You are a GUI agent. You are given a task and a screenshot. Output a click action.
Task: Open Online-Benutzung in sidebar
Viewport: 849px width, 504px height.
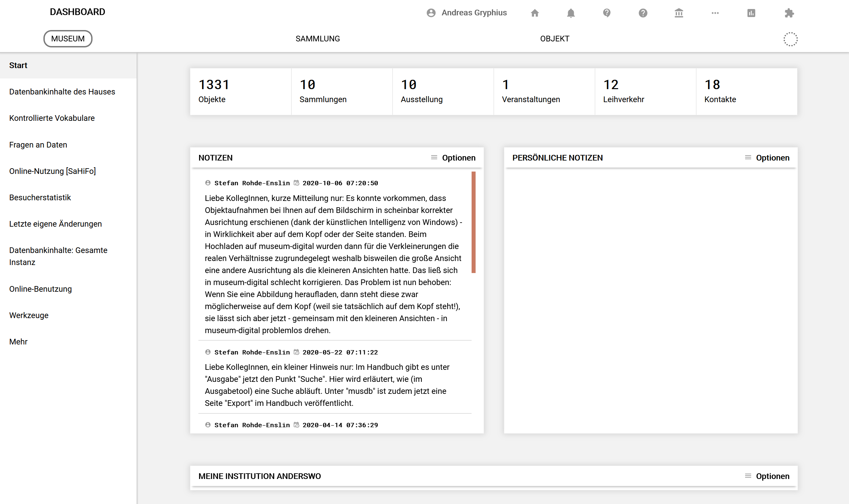tap(68, 289)
